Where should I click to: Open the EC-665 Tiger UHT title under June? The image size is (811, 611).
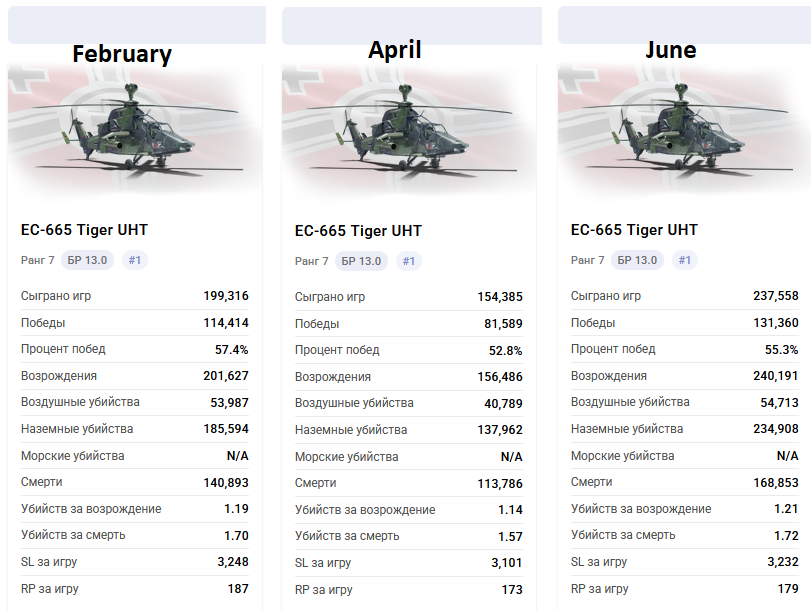[634, 230]
